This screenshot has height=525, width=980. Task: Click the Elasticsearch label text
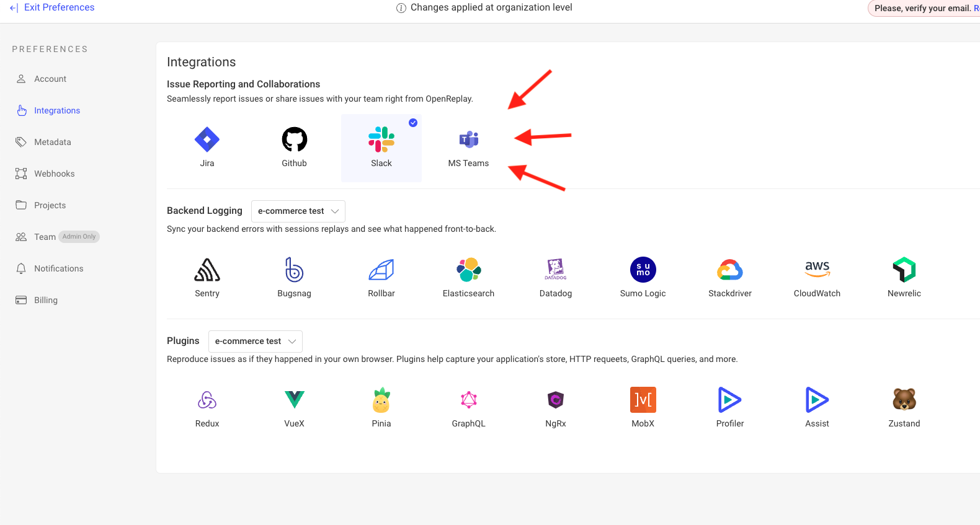click(x=469, y=293)
